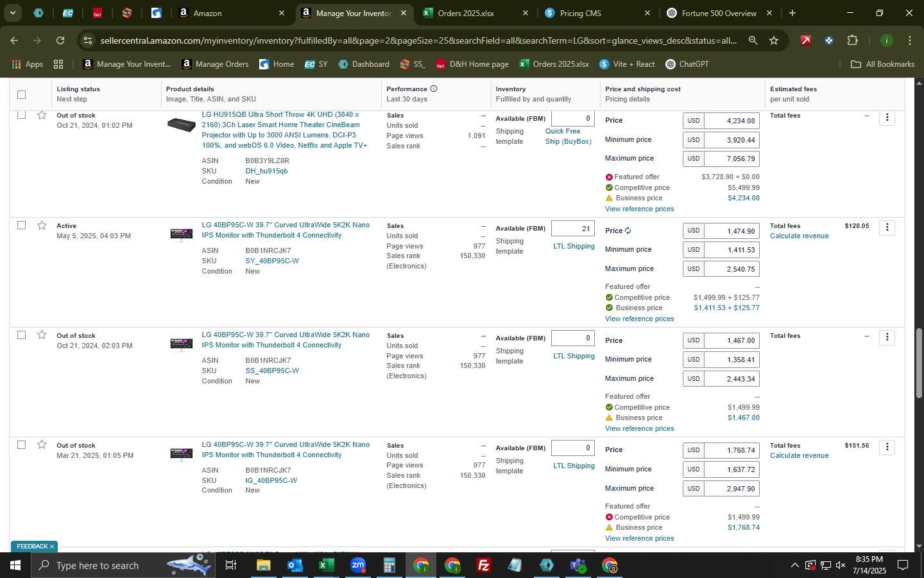Bookmark this page with the star icon
This screenshot has width=924, height=578.
point(774,40)
